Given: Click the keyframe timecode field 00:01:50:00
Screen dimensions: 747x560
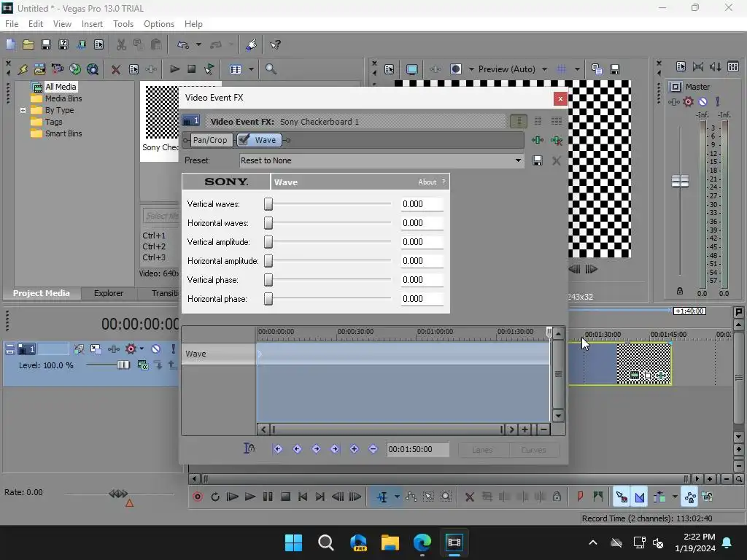Looking at the screenshot, I should click(417, 449).
